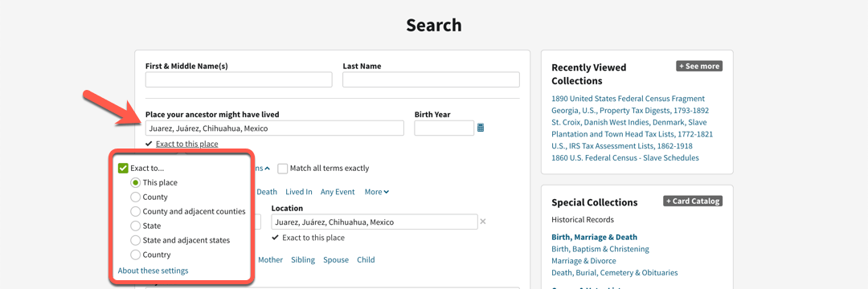The height and width of the screenshot is (289, 868).
Task: Open 'St. Croix, Danish West Indies' collection link
Action: [x=633, y=128]
